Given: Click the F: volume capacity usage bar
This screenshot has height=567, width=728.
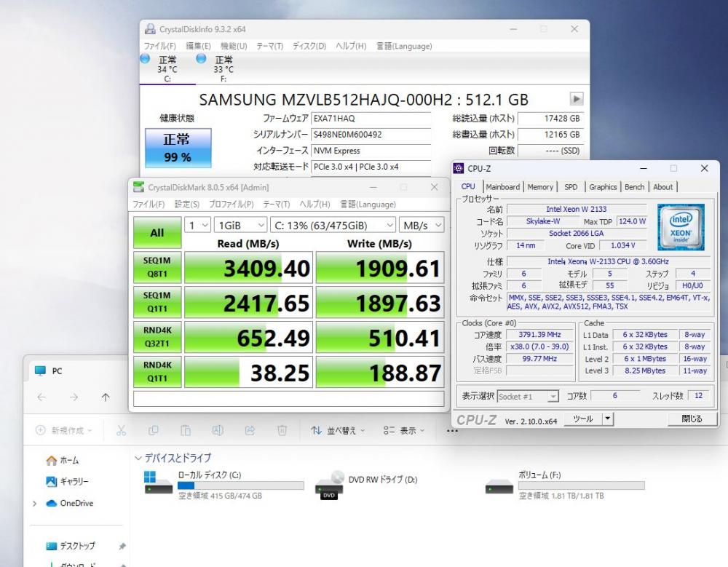Looking at the screenshot, I should click(581, 485).
